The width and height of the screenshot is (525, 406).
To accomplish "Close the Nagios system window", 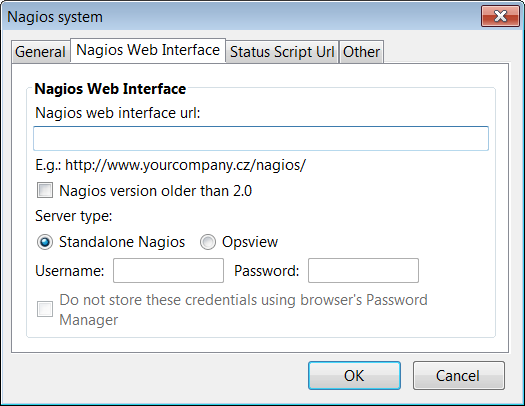I will point(500,16).
